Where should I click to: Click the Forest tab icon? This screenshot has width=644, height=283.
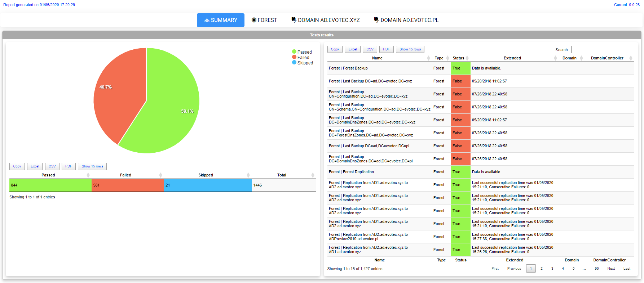[x=254, y=20]
